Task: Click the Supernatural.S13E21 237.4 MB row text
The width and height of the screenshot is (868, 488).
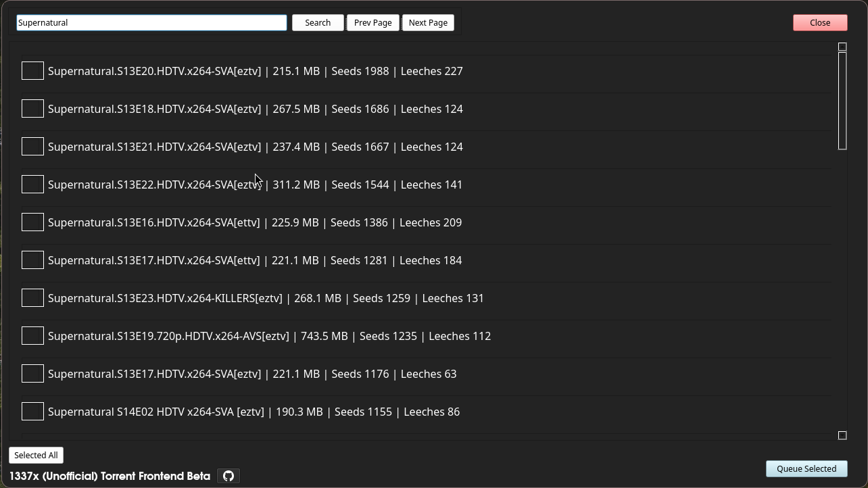Action: 256,147
